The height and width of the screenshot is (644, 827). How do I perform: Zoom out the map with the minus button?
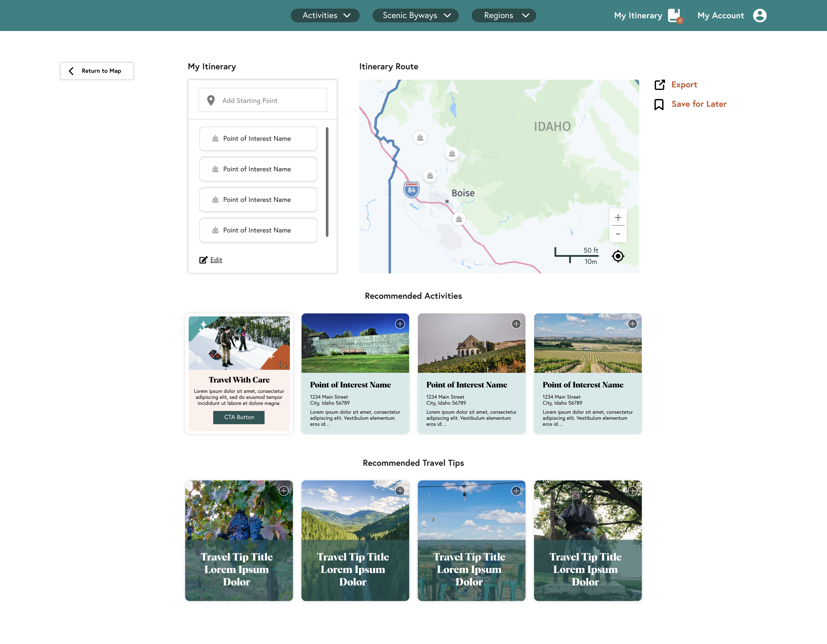point(618,234)
